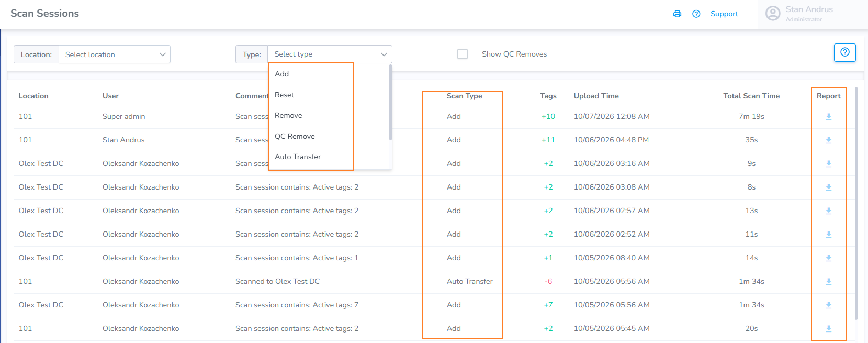Download report for 10/07/2026 12:08 AM session

(829, 117)
